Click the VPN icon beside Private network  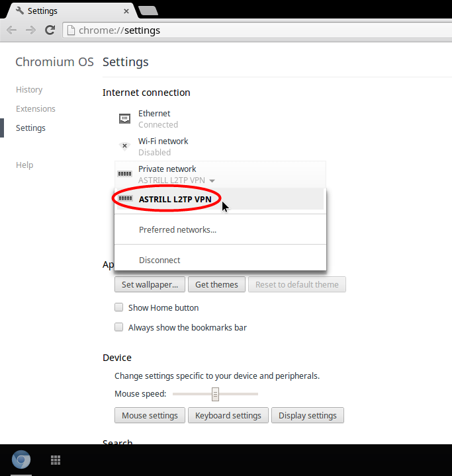124,174
